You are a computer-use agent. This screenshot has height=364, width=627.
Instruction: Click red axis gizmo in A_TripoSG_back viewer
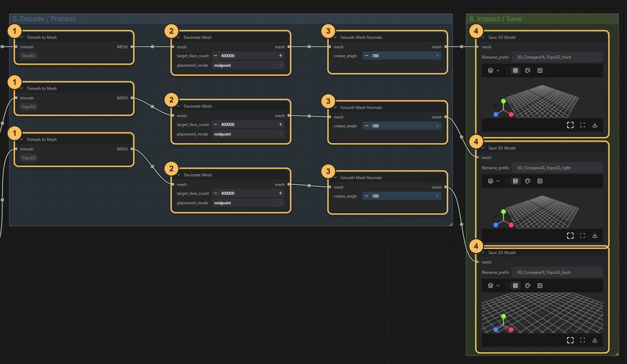point(511,330)
